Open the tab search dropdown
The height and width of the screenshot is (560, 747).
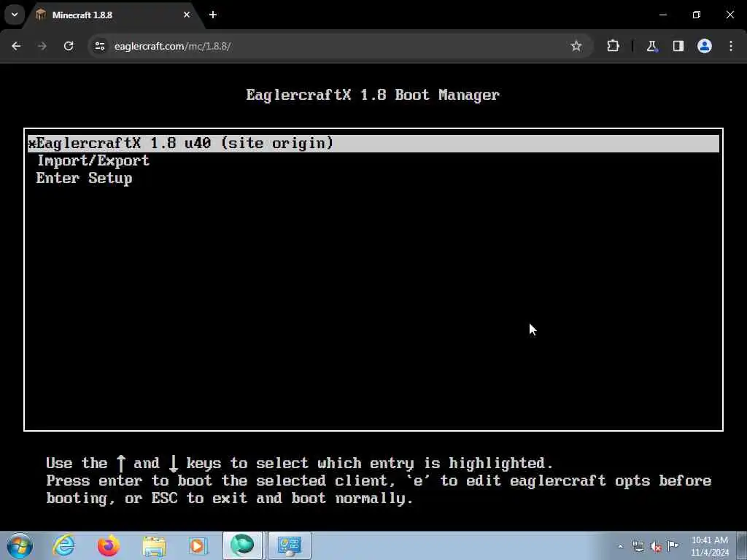(15, 15)
